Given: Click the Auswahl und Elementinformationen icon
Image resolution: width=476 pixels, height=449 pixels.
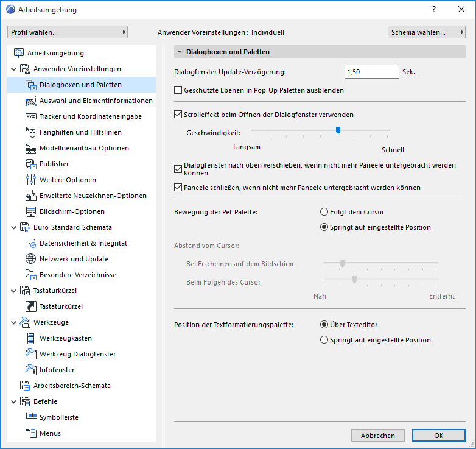Looking at the screenshot, I should click(31, 101).
